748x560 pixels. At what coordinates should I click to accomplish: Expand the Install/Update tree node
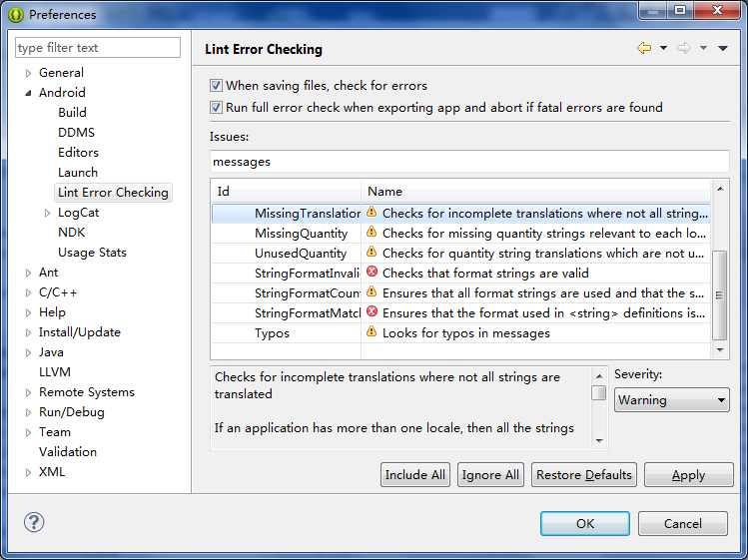[28, 333]
